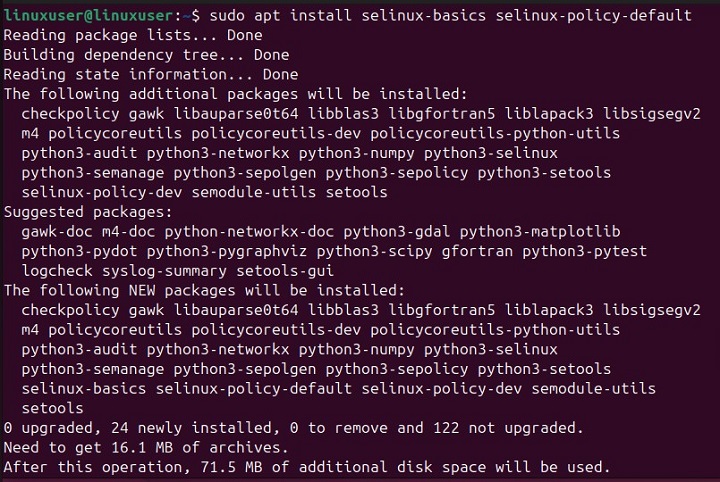This screenshot has width=720, height=482.
Task: Click the Building dependency tree line
Action: [x=146, y=55]
